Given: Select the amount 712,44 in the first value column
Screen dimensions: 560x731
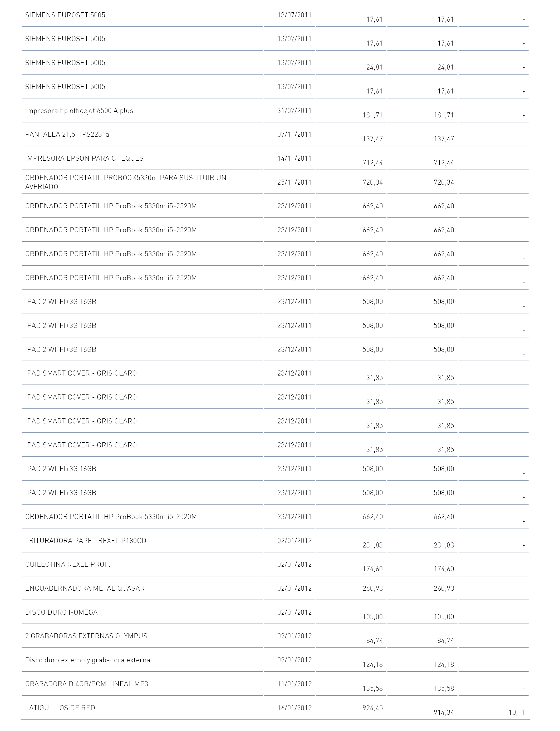Looking at the screenshot, I should tap(373, 163).
